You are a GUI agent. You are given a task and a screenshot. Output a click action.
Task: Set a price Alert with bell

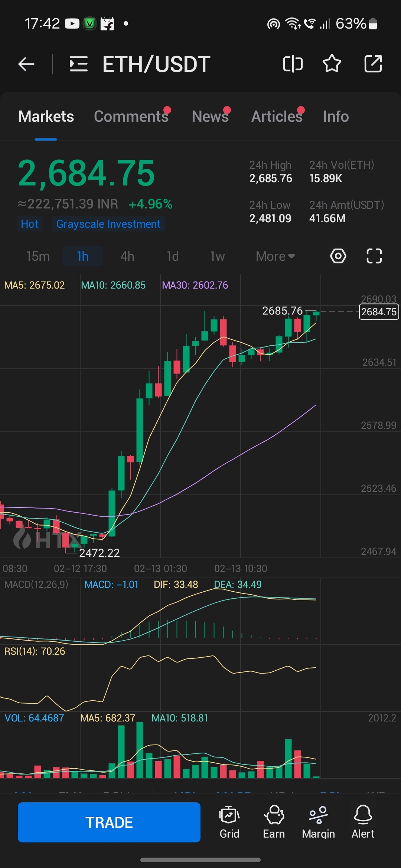pyautogui.click(x=363, y=822)
